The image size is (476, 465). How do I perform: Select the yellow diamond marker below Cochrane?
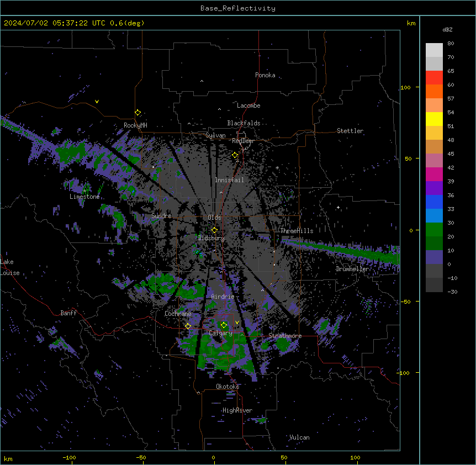coord(188,326)
